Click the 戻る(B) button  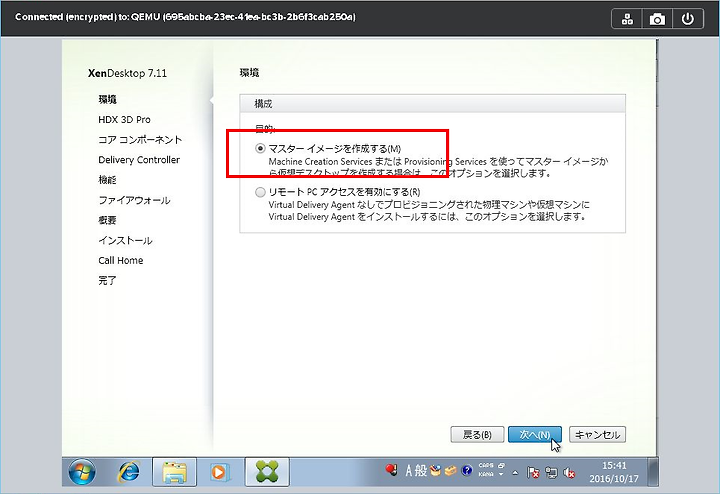477,434
